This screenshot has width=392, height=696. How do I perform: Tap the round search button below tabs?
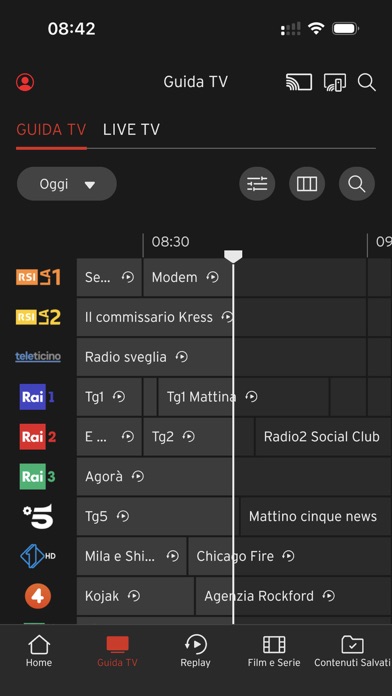point(356,184)
